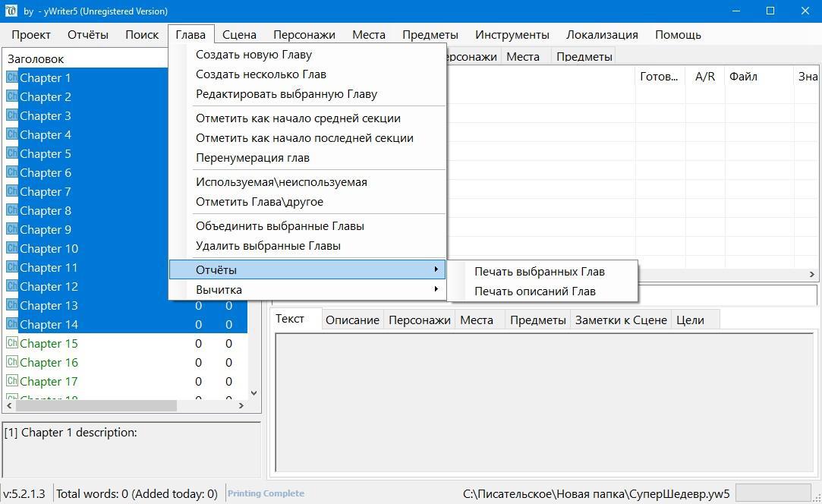822x504 pixels.
Task: Switch to the Заметки к Сцене tab
Action: (620, 320)
